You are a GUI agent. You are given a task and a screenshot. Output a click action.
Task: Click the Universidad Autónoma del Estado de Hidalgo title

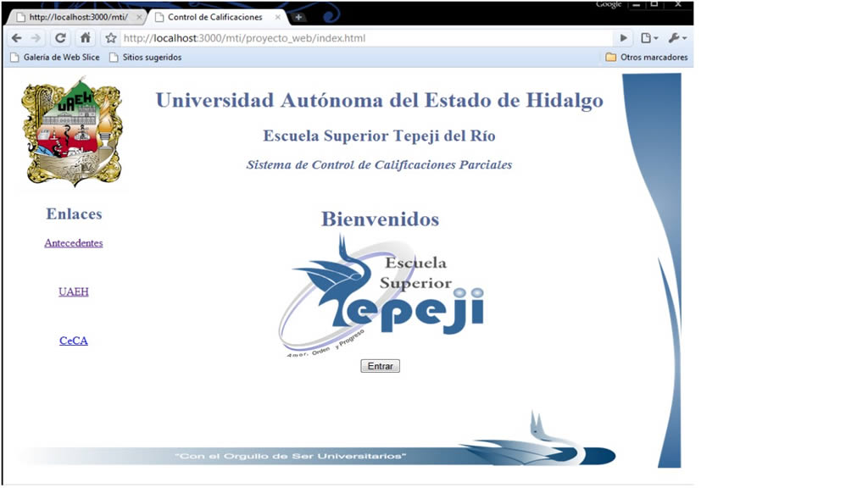[379, 100]
